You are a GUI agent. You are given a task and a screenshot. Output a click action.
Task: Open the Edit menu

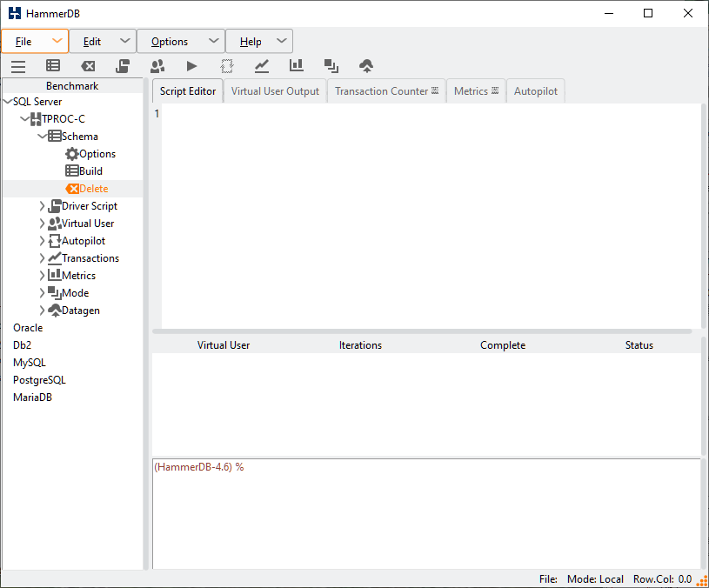103,41
